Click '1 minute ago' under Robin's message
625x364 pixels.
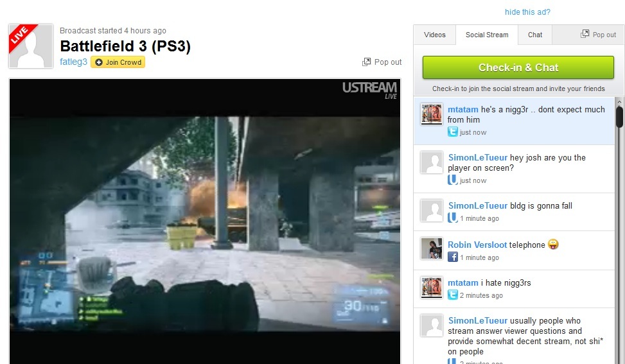[479, 257]
